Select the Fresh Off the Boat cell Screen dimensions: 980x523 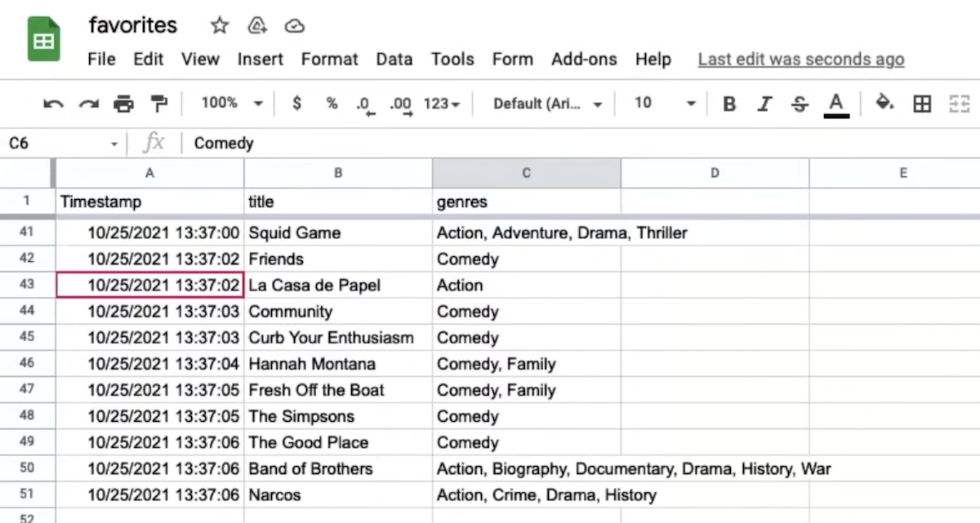tap(338, 390)
